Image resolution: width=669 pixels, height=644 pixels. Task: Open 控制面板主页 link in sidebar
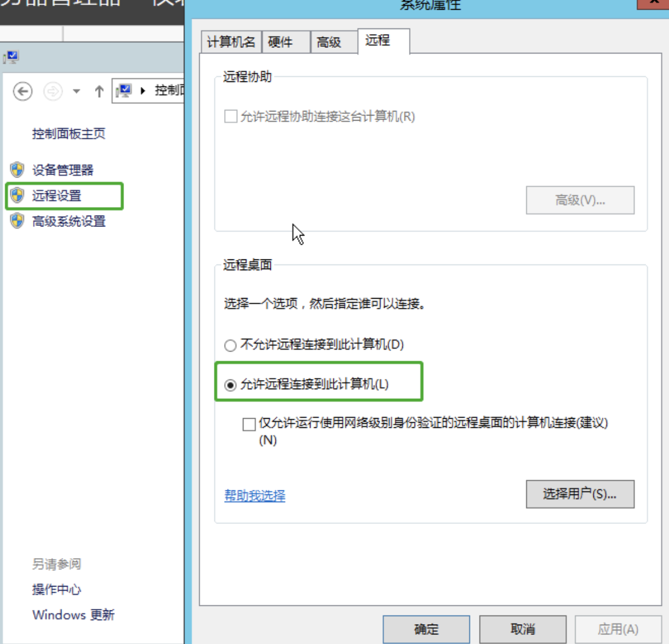[x=68, y=134]
